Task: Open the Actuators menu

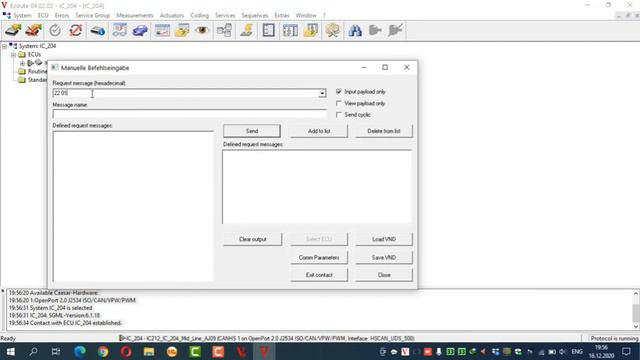Action: (x=171, y=16)
